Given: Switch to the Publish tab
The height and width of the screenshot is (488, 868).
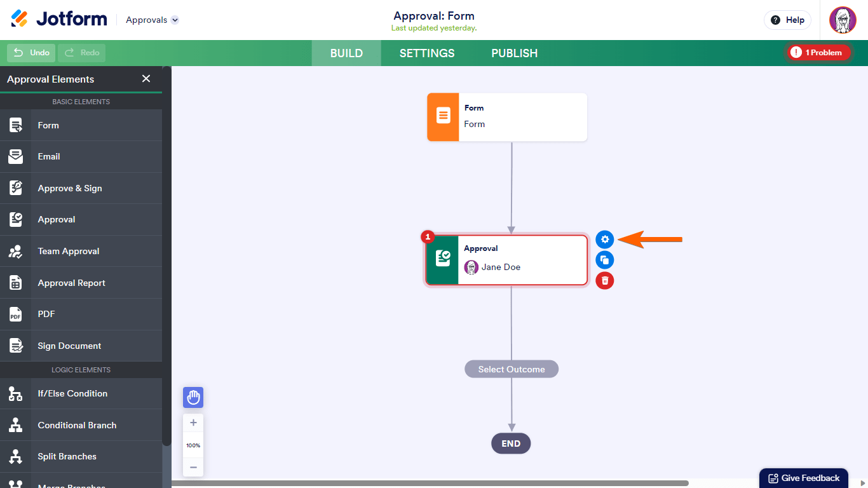Looking at the screenshot, I should [x=515, y=53].
